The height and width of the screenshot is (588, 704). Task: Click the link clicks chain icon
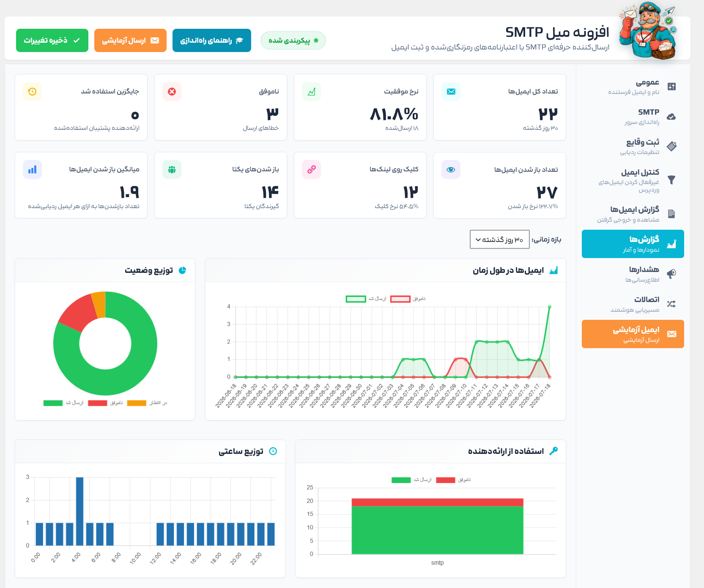pos(312,170)
